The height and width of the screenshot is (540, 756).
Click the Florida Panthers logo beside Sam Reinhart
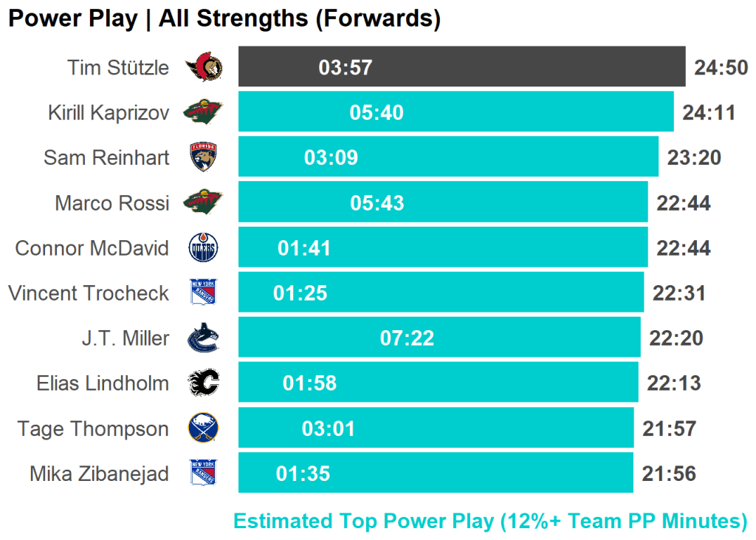click(204, 157)
